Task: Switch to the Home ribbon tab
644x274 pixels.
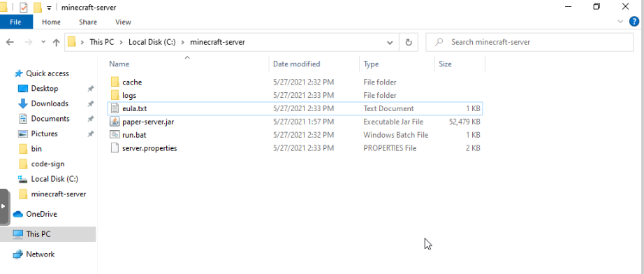Action: [52, 22]
